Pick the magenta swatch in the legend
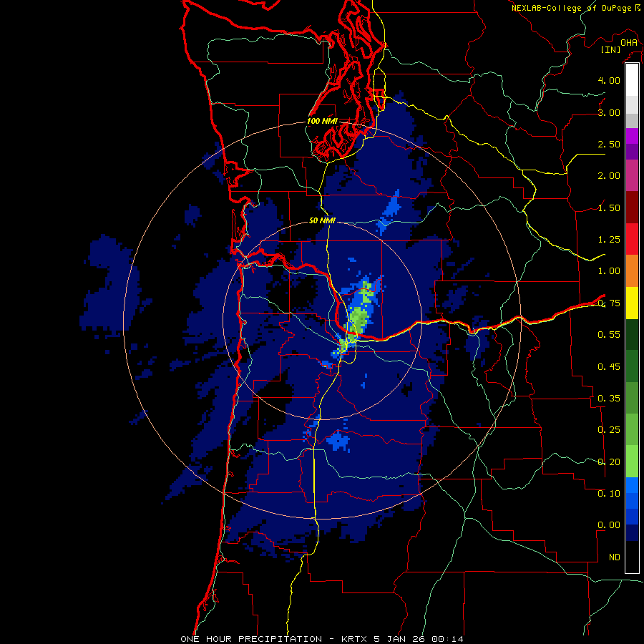Screen dimensions: 644x644 [x=632, y=136]
